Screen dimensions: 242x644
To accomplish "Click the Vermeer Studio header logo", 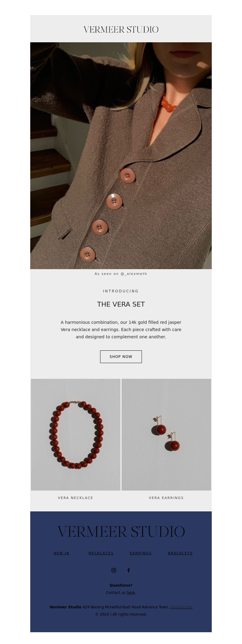I will [x=121, y=30].
